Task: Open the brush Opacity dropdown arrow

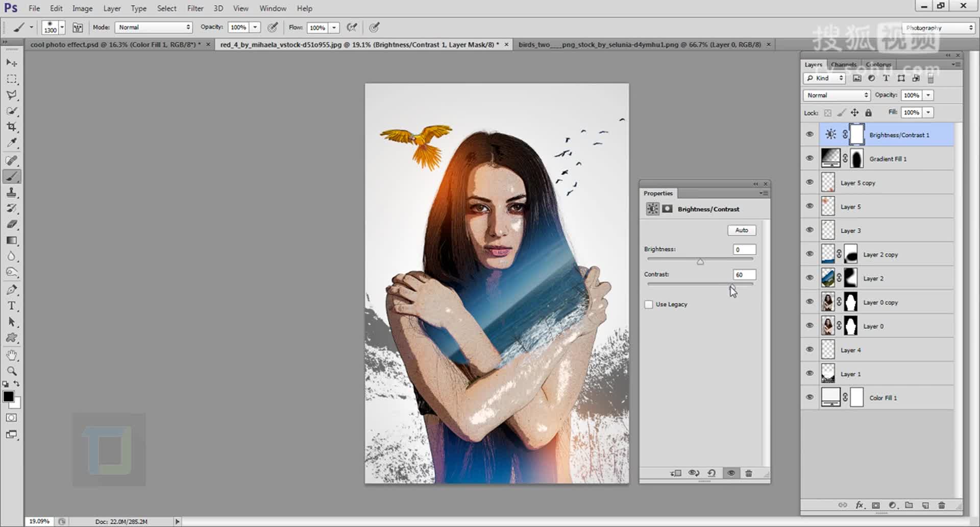Action: (255, 28)
